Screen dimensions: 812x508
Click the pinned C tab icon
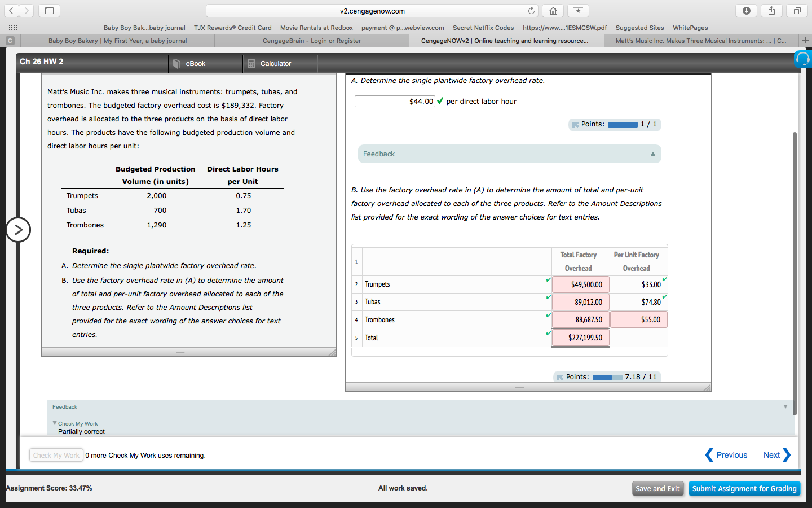pyautogui.click(x=10, y=41)
